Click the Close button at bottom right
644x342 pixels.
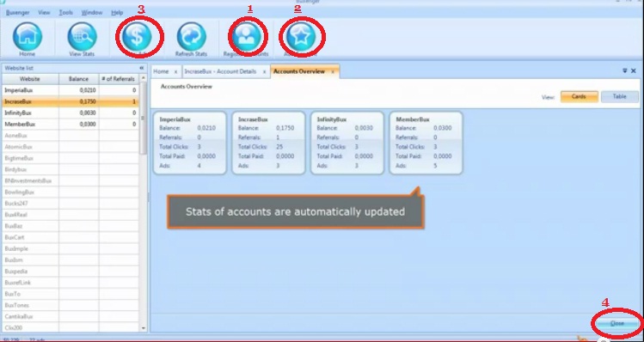[616, 323]
